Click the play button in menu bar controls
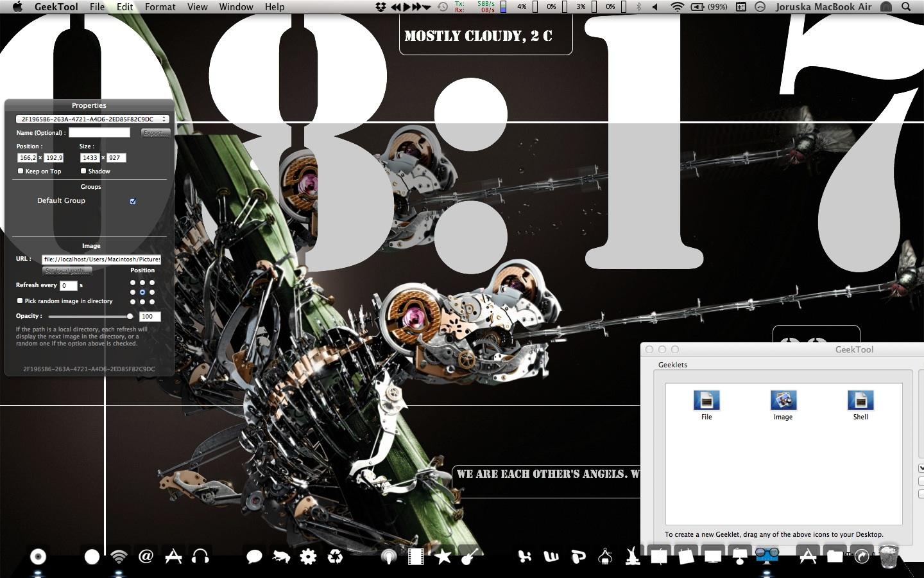The image size is (924, 578). (x=406, y=7)
